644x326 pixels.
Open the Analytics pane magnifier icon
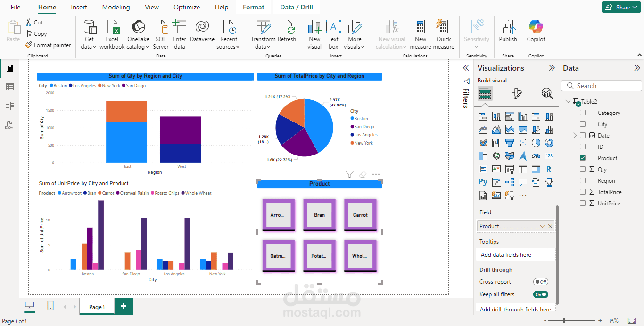click(x=547, y=93)
